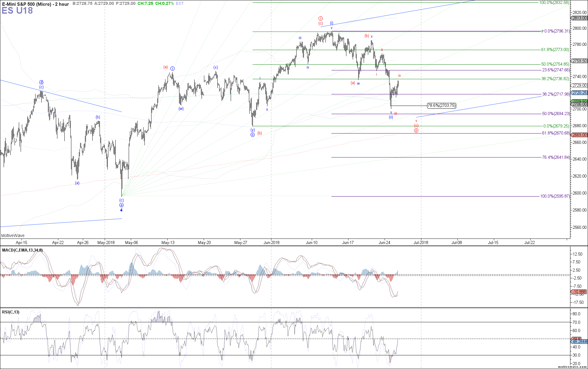
Task: Click the RSI(C,13) study label
Action: coord(11,312)
